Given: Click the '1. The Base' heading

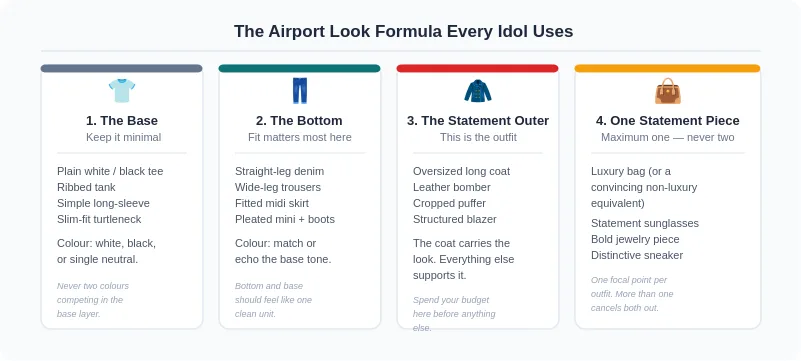Looking at the screenshot, I should click(122, 121).
